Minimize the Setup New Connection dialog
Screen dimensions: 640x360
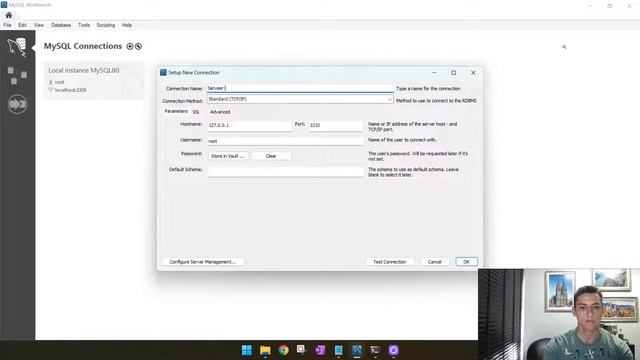coord(434,73)
